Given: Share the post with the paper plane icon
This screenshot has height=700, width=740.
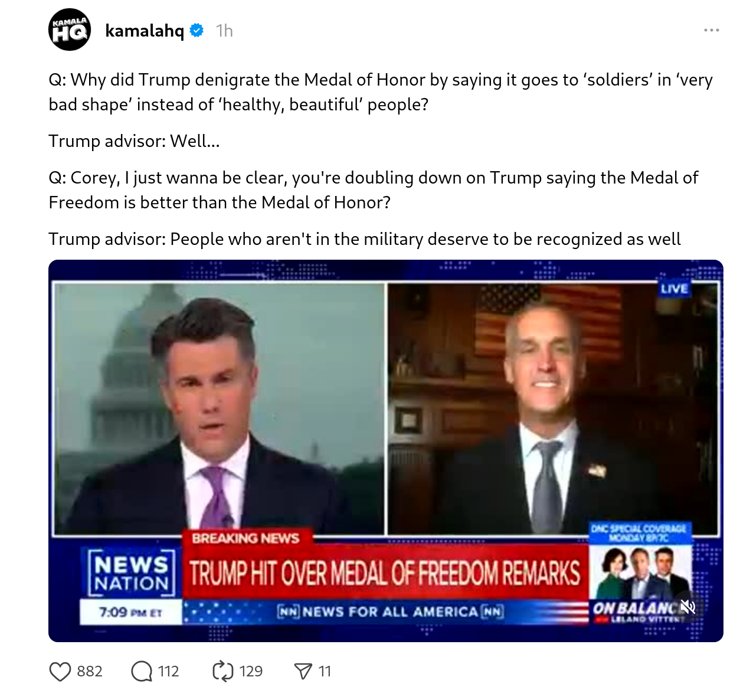Looking at the screenshot, I should point(303,672).
